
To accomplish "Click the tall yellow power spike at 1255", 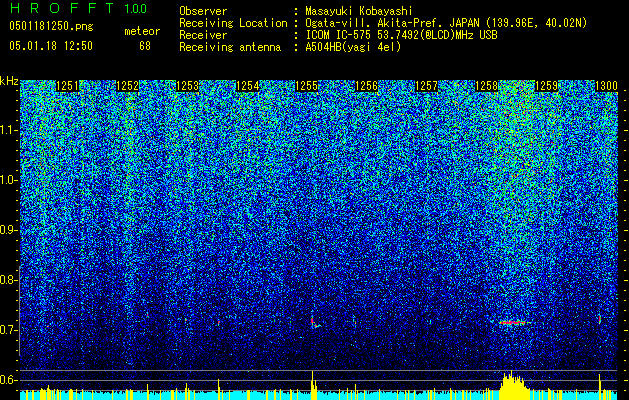I will point(313,385).
